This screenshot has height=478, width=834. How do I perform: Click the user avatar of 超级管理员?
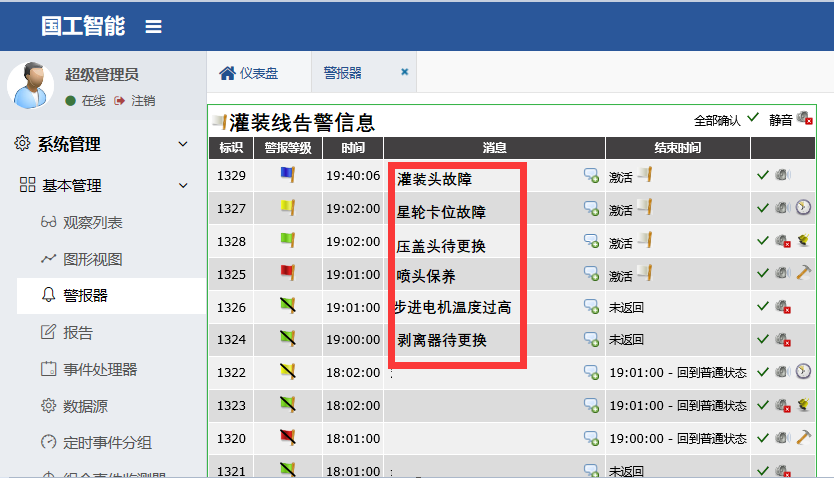[31, 86]
